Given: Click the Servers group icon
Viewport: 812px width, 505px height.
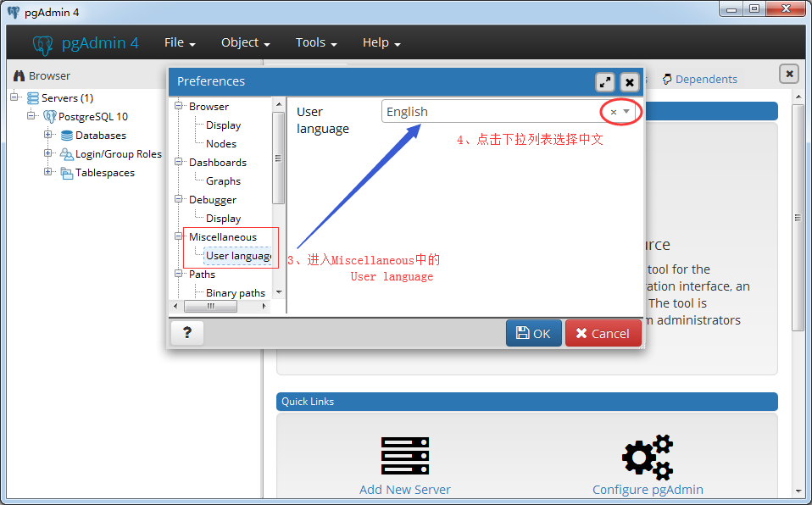Looking at the screenshot, I should pyautogui.click(x=32, y=98).
